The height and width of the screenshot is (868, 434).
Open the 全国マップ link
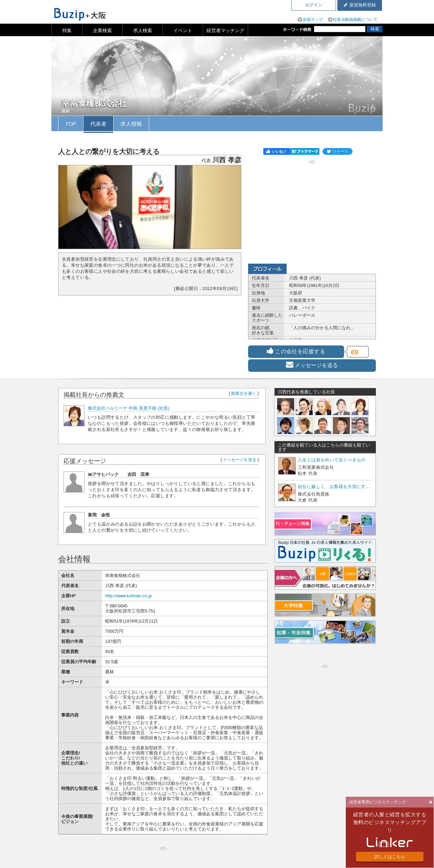[310, 20]
